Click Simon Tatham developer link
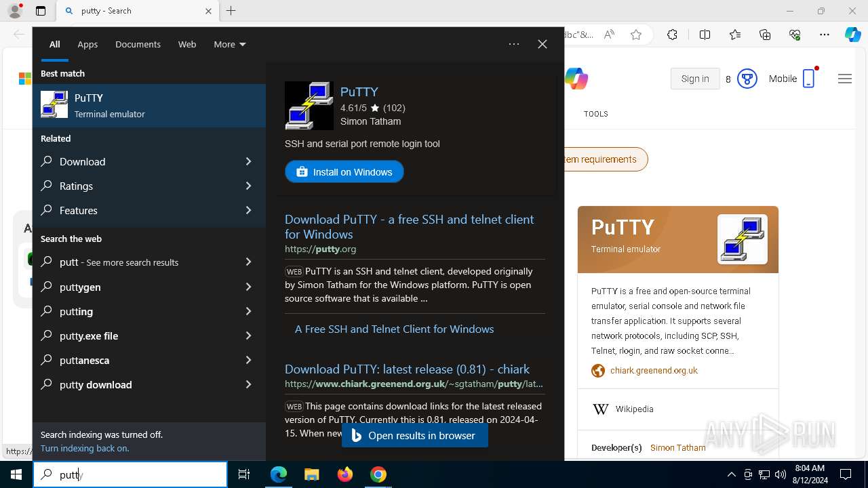 678,448
